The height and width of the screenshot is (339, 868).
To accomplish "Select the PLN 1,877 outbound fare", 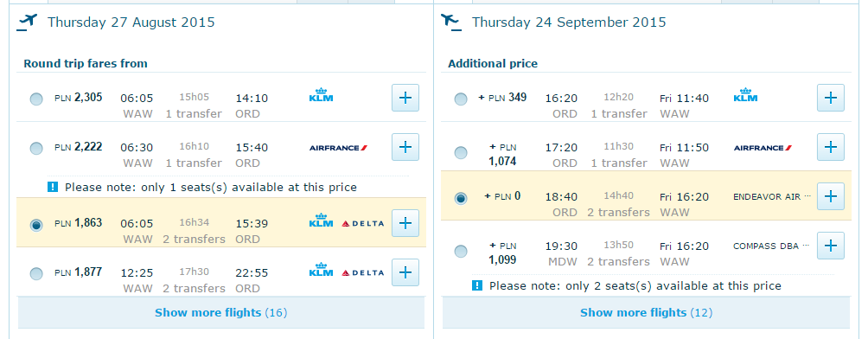I will tap(36, 273).
